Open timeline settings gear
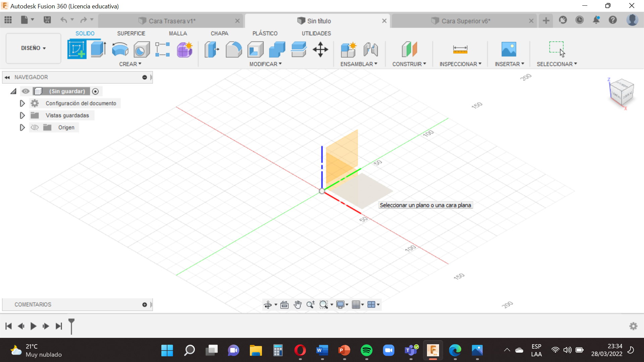Viewport: 644px width, 362px height. (x=633, y=326)
